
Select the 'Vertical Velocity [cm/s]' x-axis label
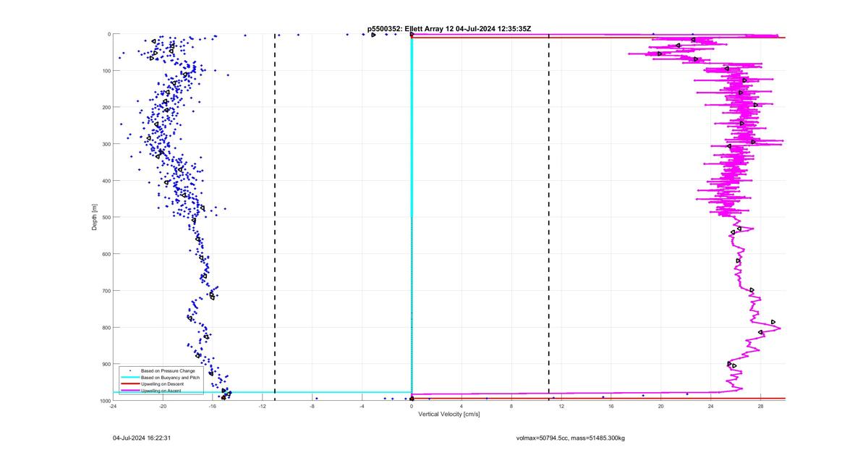click(449, 414)
